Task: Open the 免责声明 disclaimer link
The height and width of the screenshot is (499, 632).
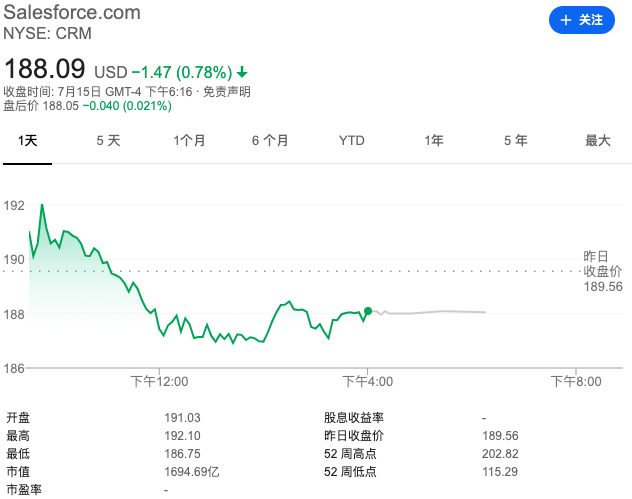Action: [227, 92]
